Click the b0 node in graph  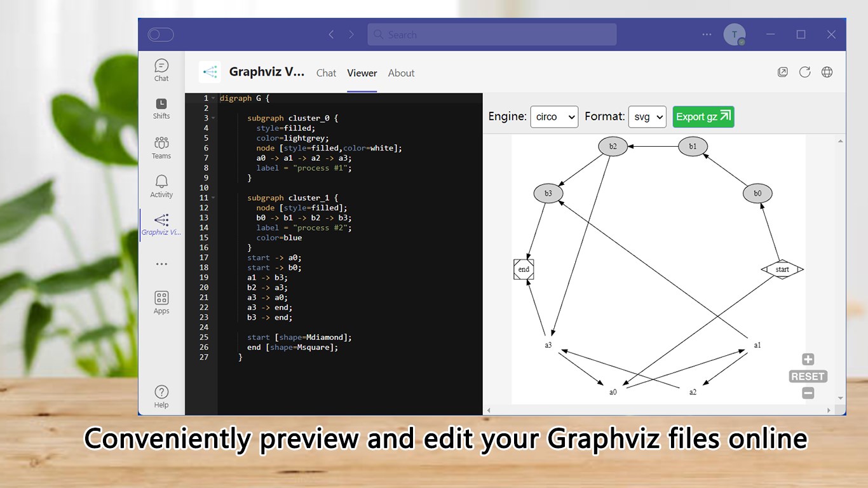pos(757,193)
